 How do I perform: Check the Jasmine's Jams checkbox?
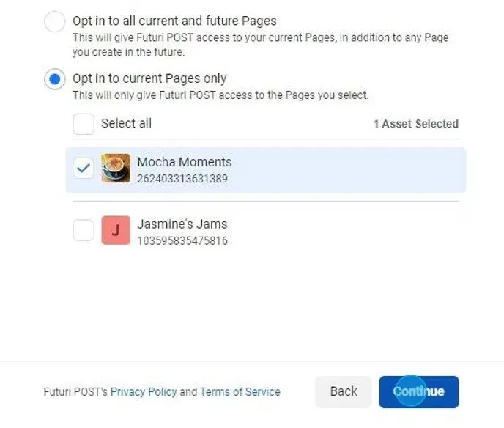pos(84,231)
